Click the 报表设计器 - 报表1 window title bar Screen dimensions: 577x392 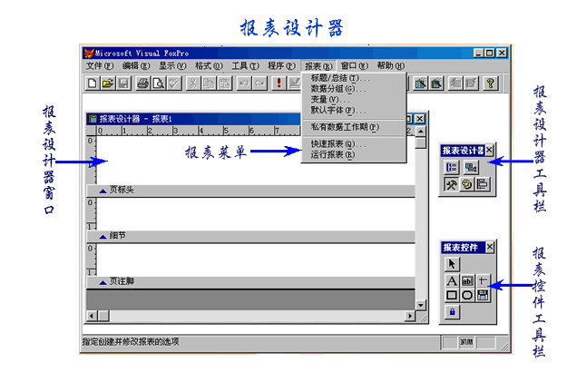[x=191, y=119]
